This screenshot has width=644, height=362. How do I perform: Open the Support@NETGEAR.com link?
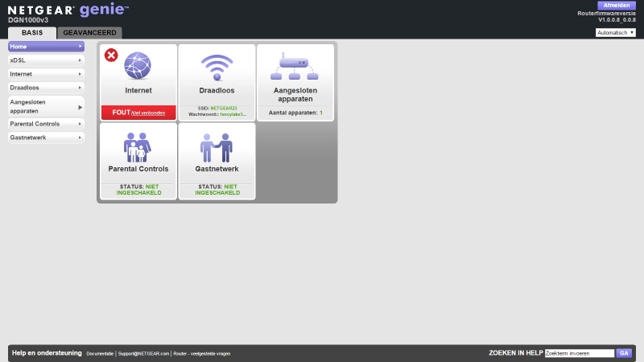point(143,354)
